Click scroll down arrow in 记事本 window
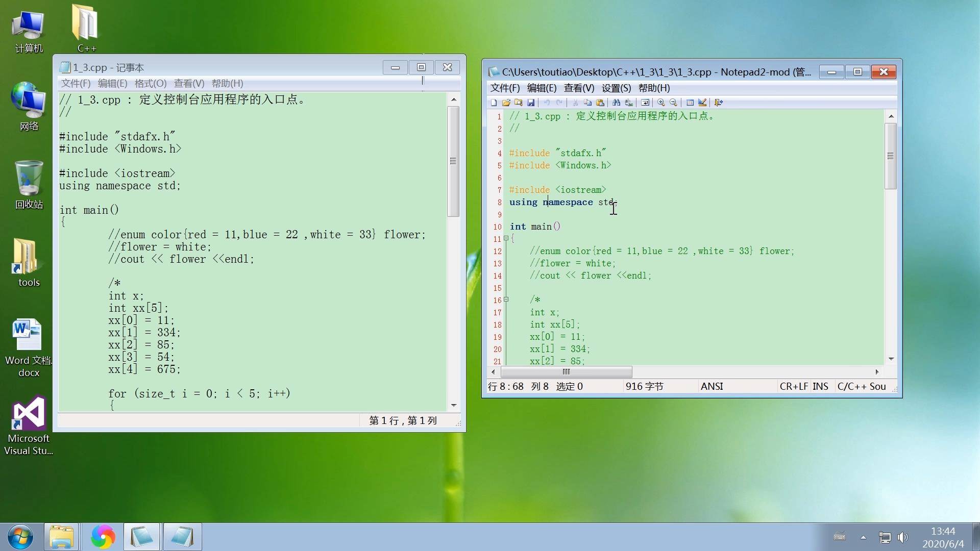Image resolution: width=980 pixels, height=551 pixels. pos(453,406)
